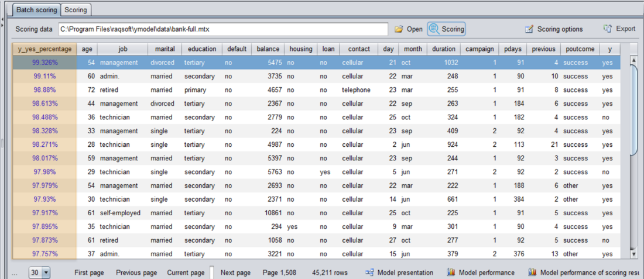
Task: Click the Export icon
Action: pos(608,28)
